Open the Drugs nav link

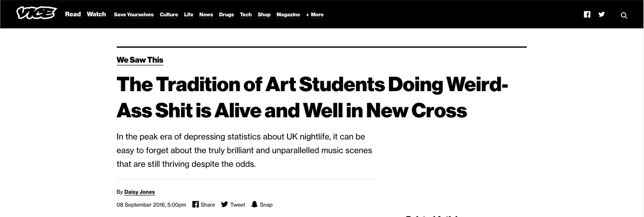[226, 15]
